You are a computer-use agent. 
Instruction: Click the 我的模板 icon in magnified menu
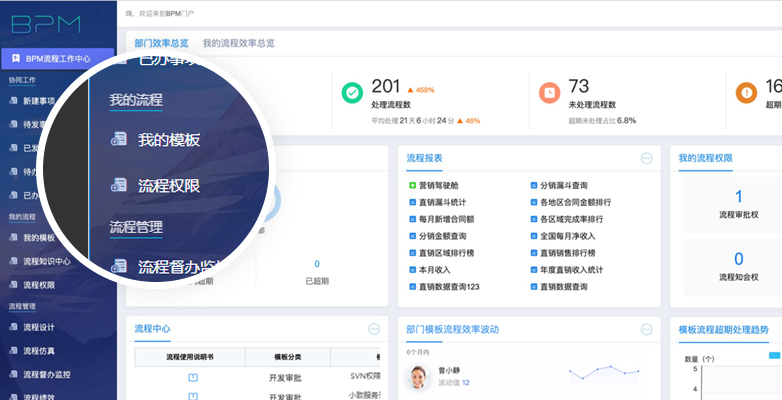(119, 140)
